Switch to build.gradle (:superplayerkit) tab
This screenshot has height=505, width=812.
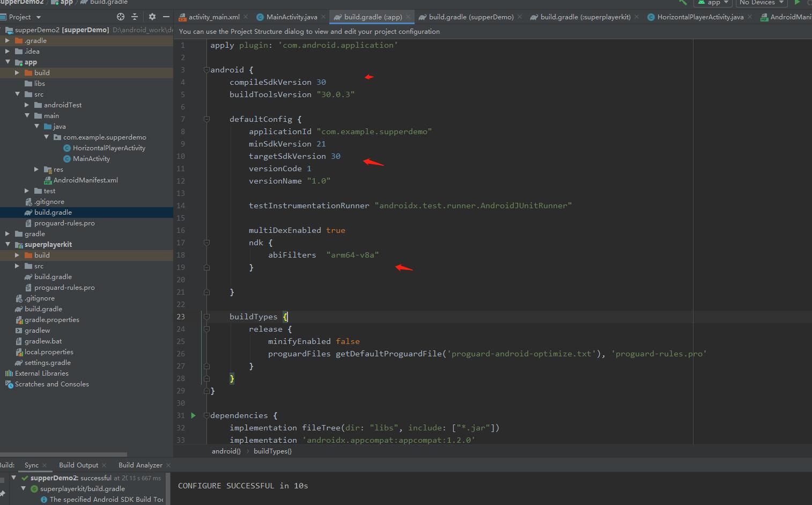(585, 17)
